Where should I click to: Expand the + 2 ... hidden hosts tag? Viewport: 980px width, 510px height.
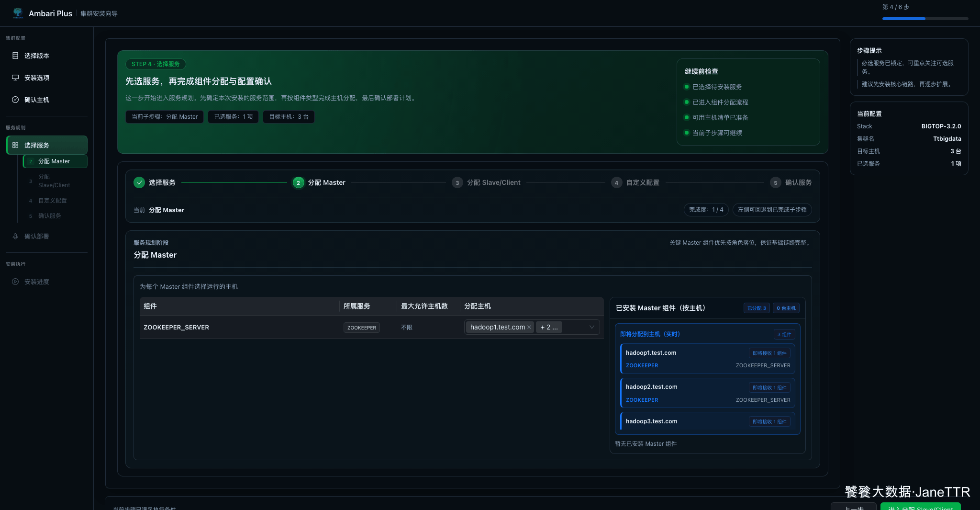(x=549, y=327)
